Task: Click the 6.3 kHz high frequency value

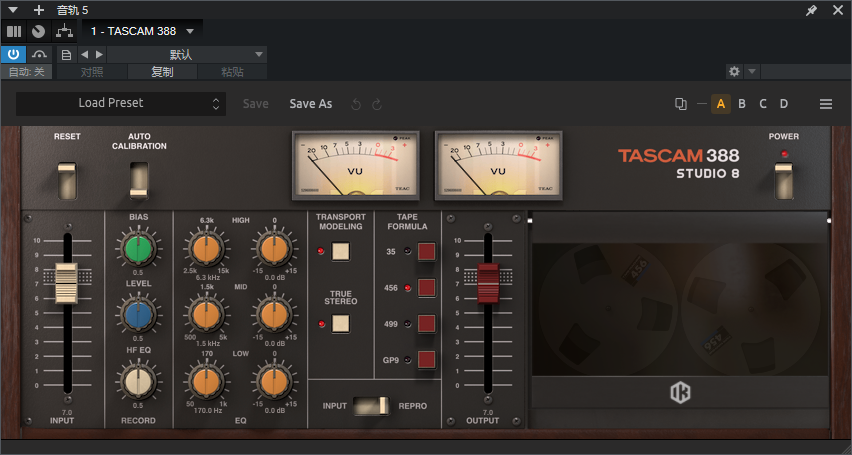Action: pos(206,278)
